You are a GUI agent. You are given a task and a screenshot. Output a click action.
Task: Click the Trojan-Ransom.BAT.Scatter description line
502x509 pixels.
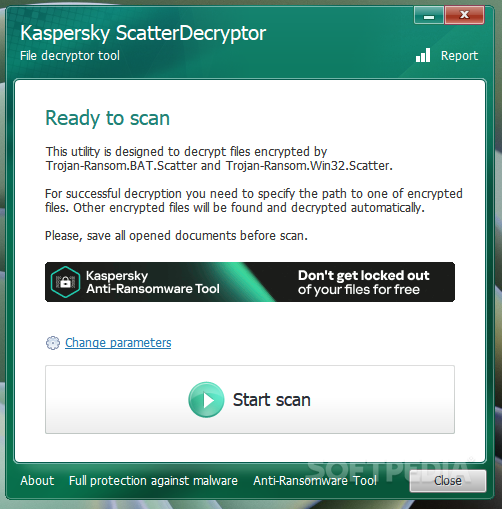(219, 166)
